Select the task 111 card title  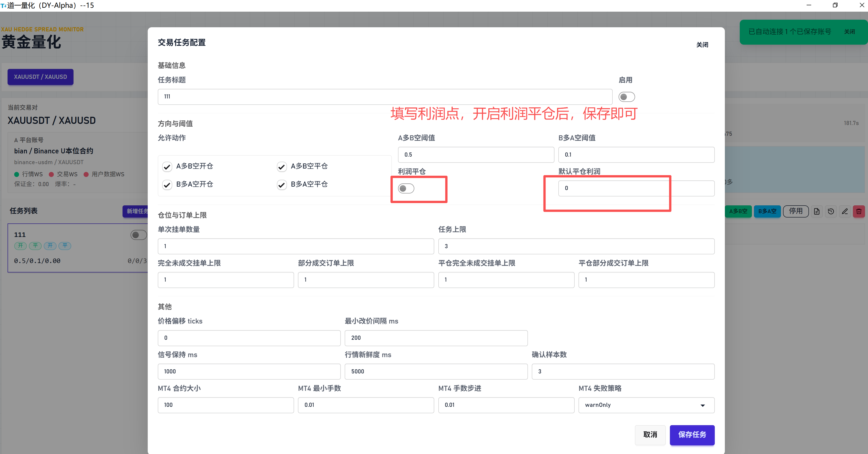(20, 235)
